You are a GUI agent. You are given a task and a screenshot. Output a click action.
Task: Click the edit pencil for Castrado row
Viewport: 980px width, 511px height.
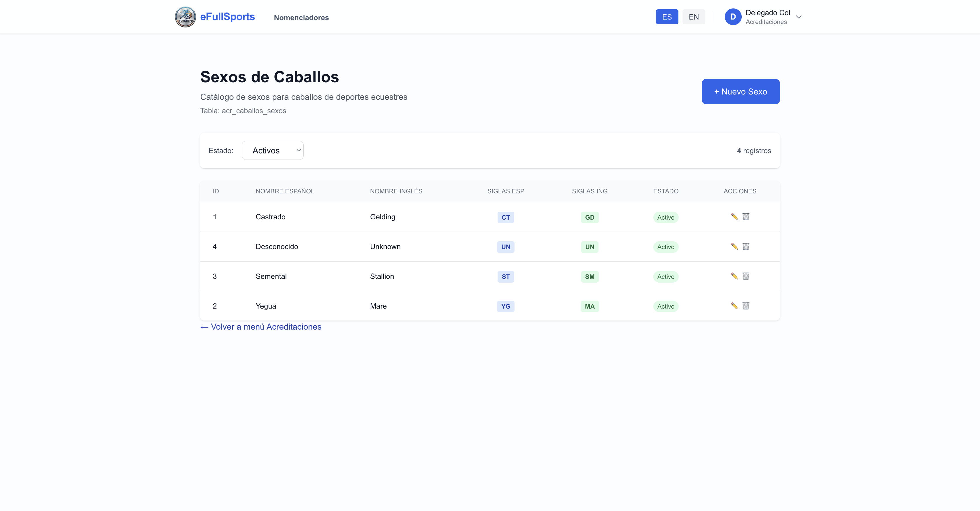coord(734,216)
